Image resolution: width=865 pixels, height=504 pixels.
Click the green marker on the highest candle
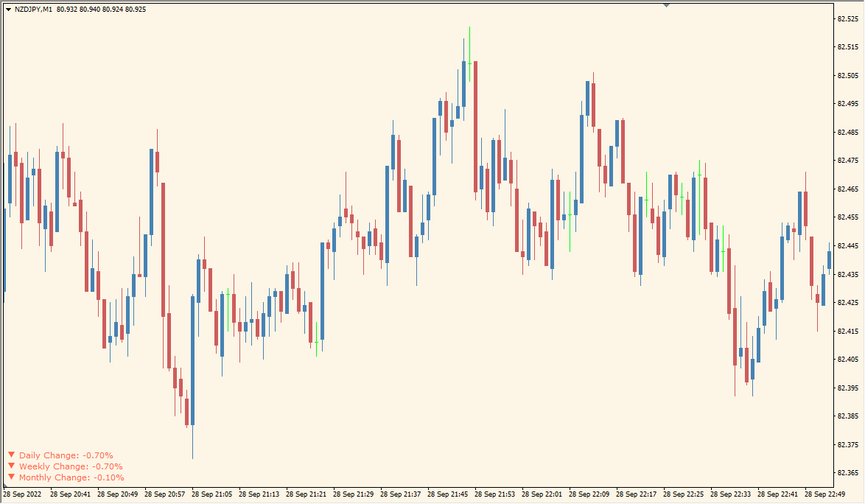pos(469,64)
